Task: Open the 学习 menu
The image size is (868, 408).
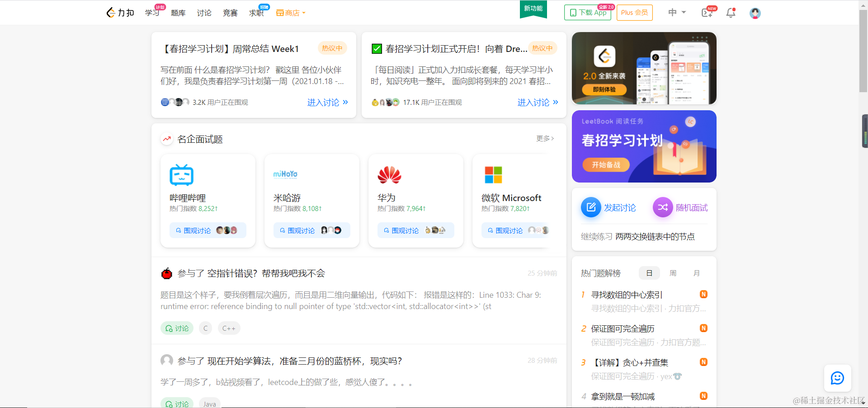Action: [152, 13]
